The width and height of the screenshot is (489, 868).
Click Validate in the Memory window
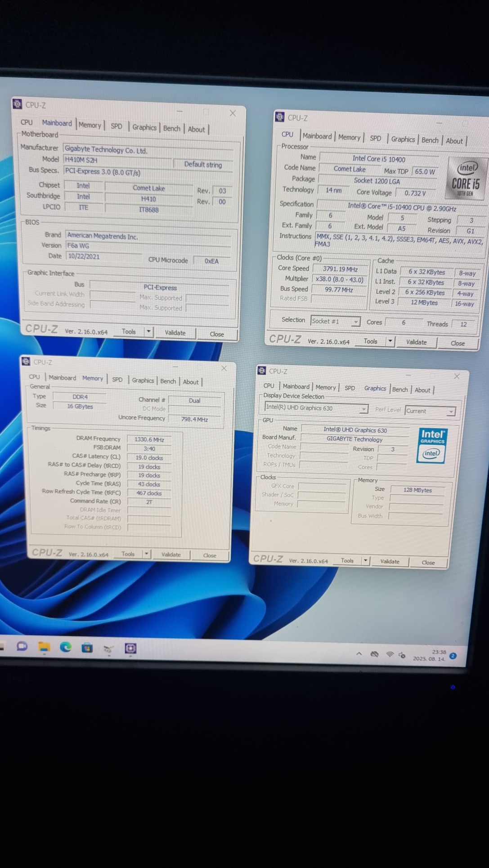171,555
